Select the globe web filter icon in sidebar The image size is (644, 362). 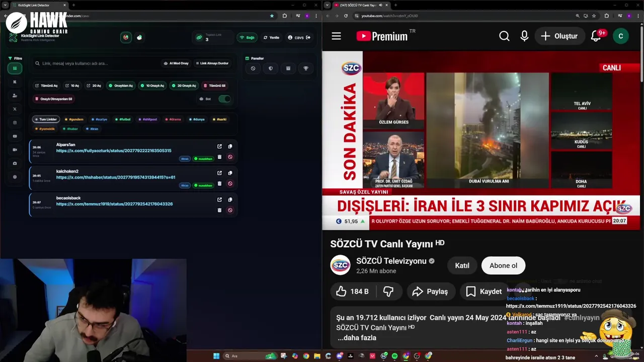coord(15,177)
